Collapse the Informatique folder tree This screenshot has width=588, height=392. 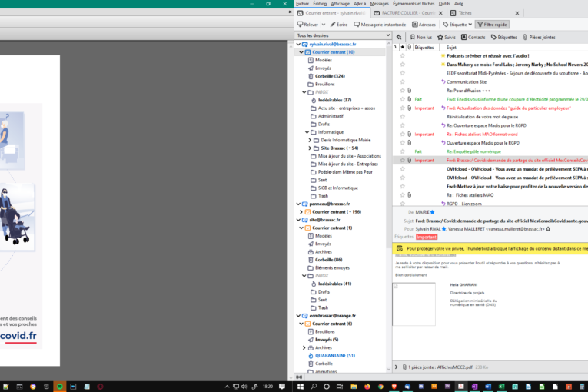307,131
